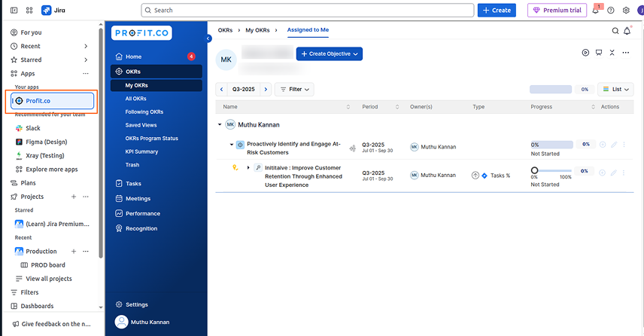Toggle the Jira sidebar collapse icon
The width and height of the screenshot is (644, 336).
[x=14, y=11]
